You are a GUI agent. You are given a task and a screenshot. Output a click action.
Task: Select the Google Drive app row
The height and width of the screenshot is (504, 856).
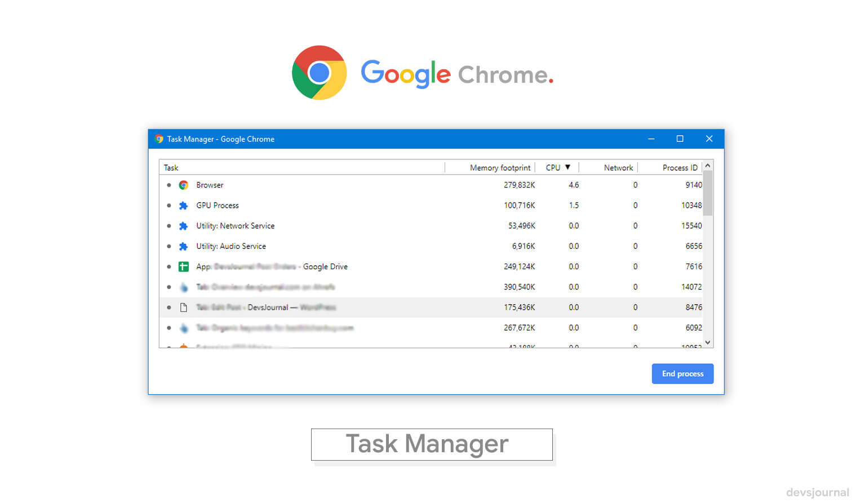tap(431, 267)
